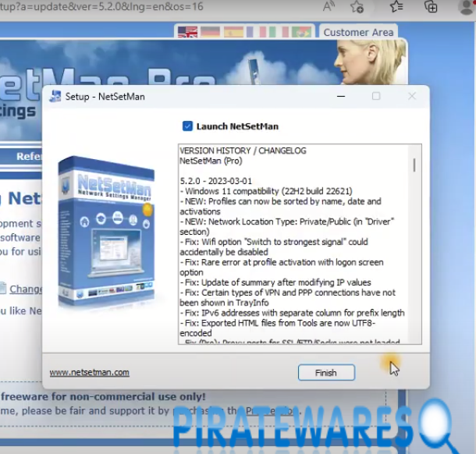Select the Spanish flag language
The height and width of the screenshot is (454, 476).
233,32
